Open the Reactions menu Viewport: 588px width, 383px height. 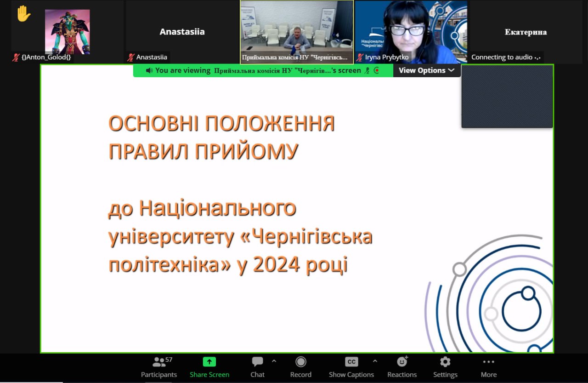click(402, 367)
